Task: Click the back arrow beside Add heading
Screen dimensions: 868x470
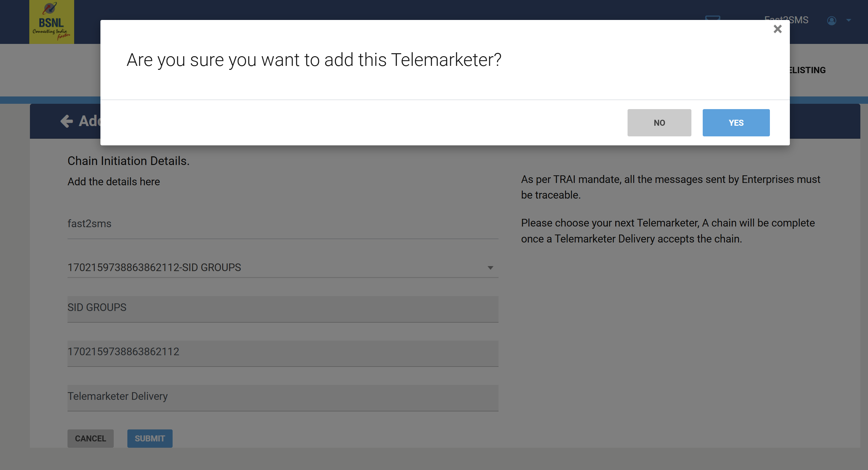Action: pos(67,121)
